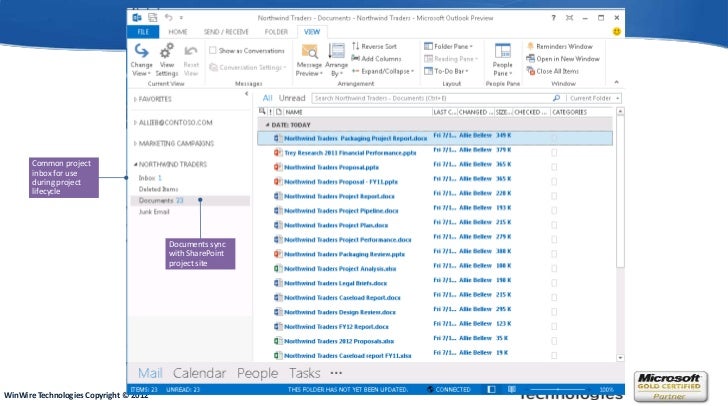Click the Undo icon in title bar

pyautogui.click(x=169, y=18)
